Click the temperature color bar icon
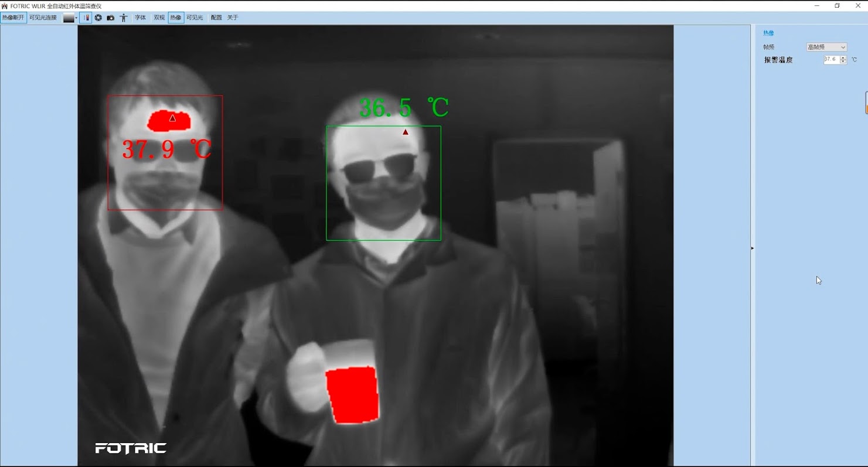Screen dimensions: 868x467 coord(86,18)
